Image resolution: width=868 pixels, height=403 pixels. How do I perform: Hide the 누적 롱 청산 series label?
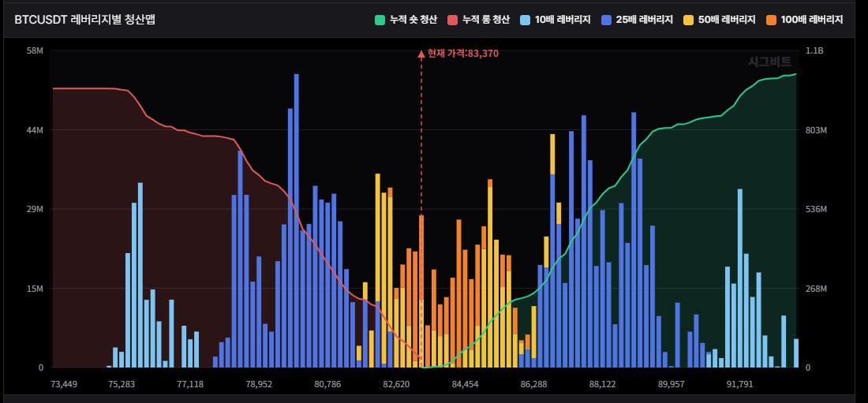[x=486, y=20]
